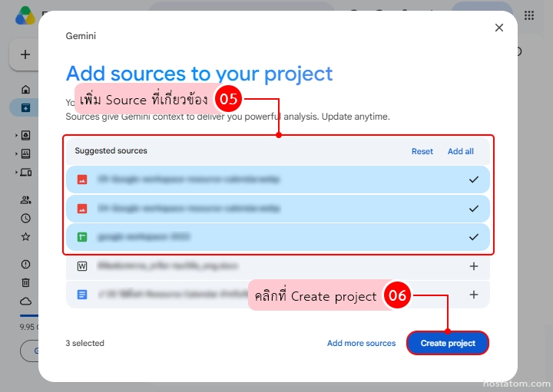Expand My Drive tree arrow

point(16,135)
